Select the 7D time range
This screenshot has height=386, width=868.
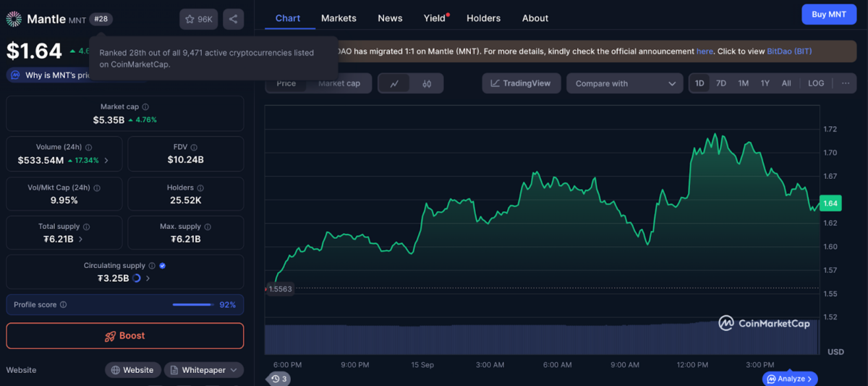tap(721, 83)
